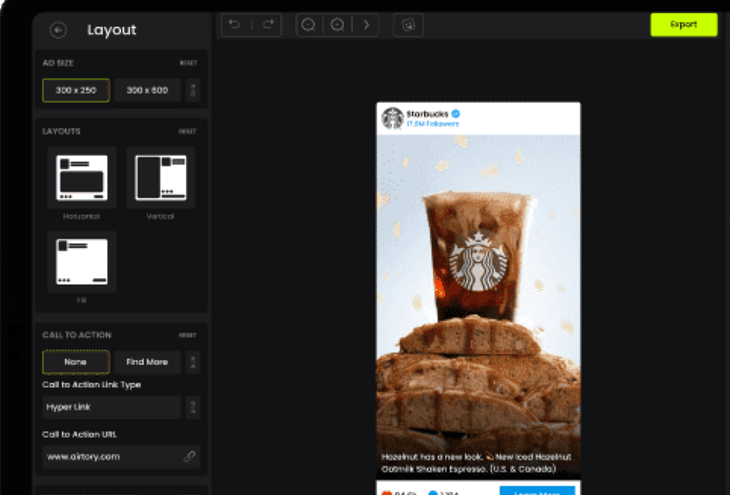The width and height of the screenshot is (730, 495).
Task: Undo the last action
Action: coord(235,24)
